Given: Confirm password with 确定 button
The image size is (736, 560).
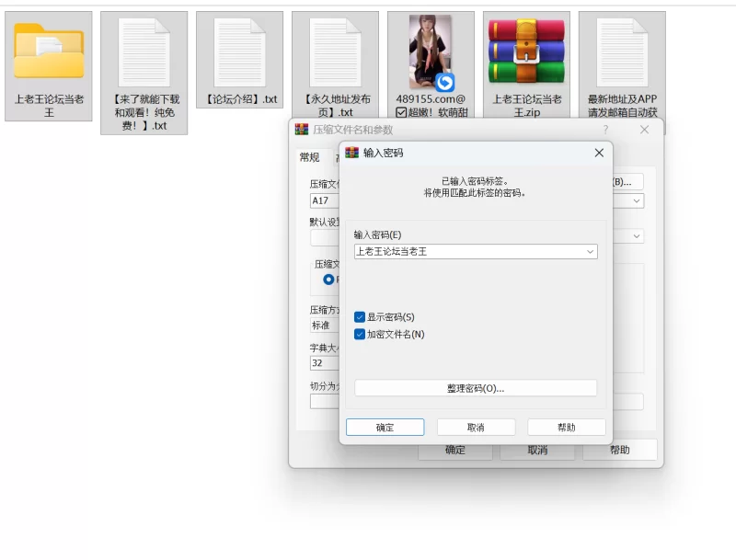Looking at the screenshot, I should coord(385,428).
